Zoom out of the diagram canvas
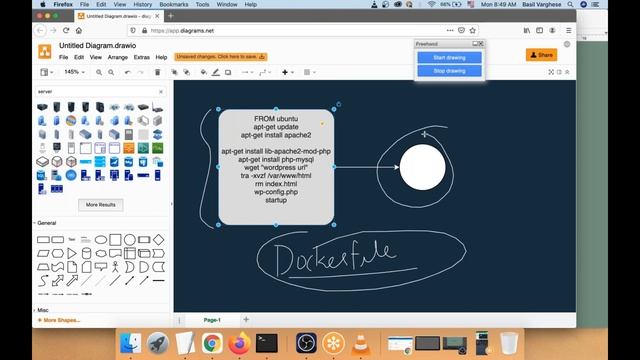The image size is (640, 360). (x=111, y=72)
